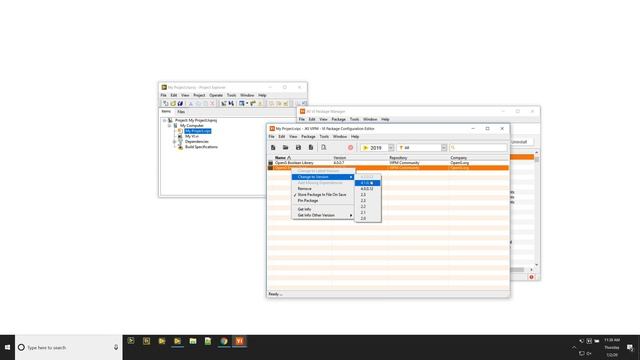Open Window menu in Configuration Editor

[x=340, y=136]
